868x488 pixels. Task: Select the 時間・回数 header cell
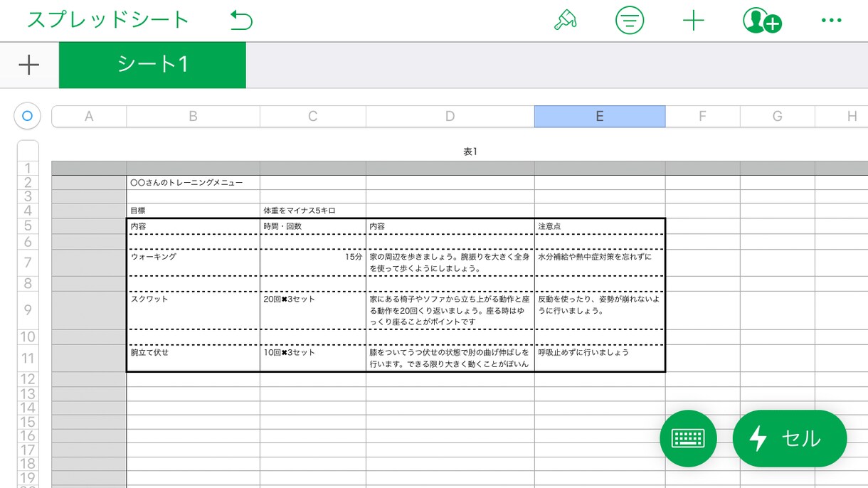pos(312,226)
